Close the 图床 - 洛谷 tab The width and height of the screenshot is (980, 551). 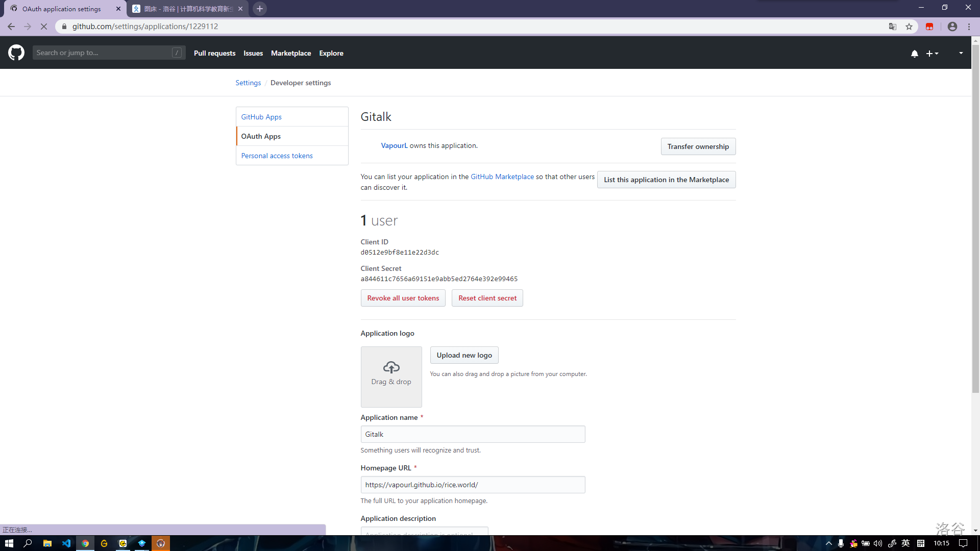click(x=240, y=9)
